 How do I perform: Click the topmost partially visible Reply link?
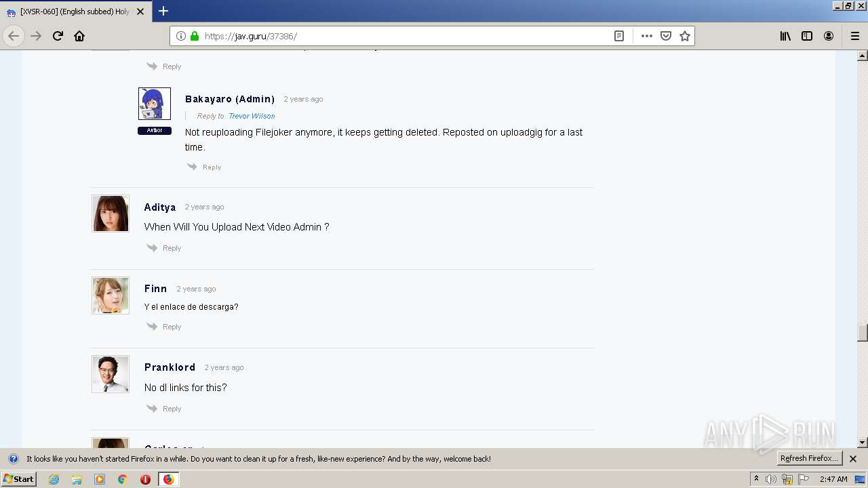(x=164, y=66)
